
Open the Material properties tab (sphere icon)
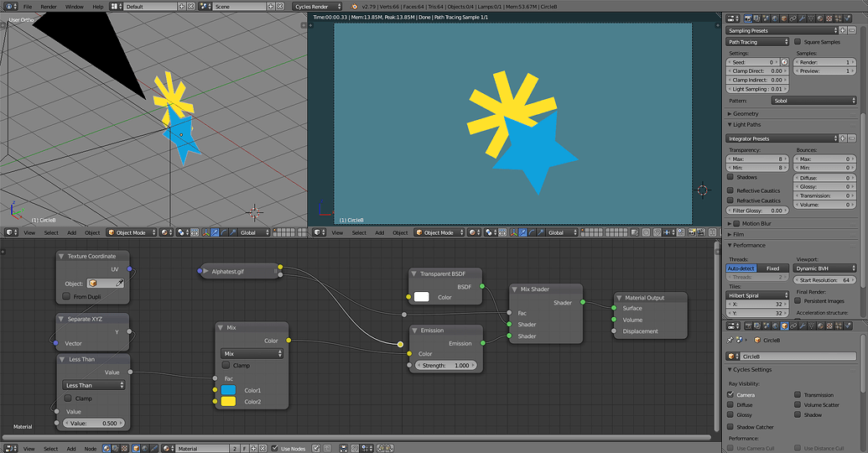(820, 18)
